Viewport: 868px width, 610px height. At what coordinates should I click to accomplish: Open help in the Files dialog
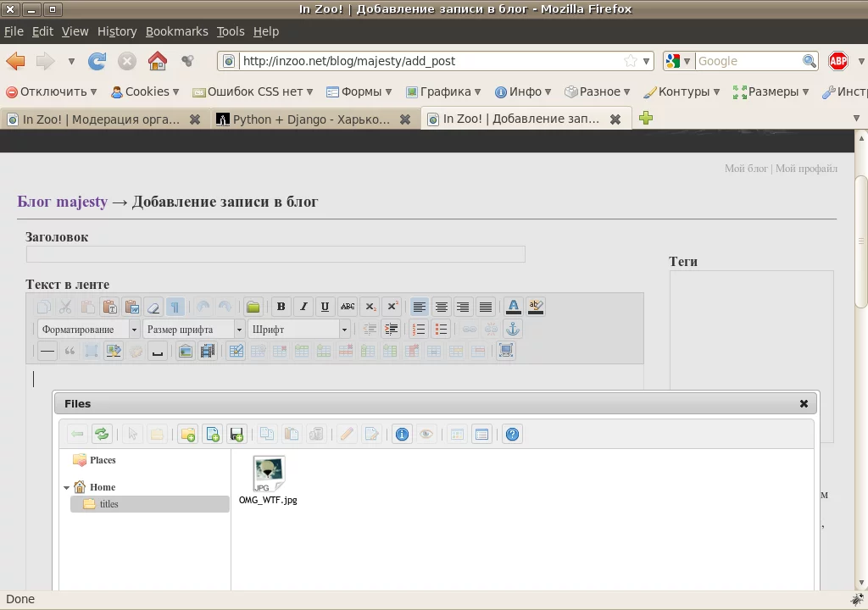pos(513,435)
